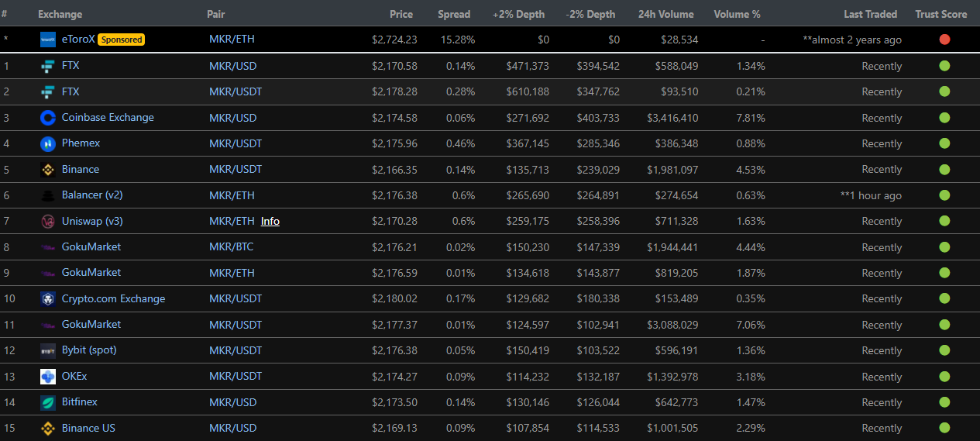Open the Coinbase Exchange link
This screenshot has width=980, height=441.
pos(108,118)
